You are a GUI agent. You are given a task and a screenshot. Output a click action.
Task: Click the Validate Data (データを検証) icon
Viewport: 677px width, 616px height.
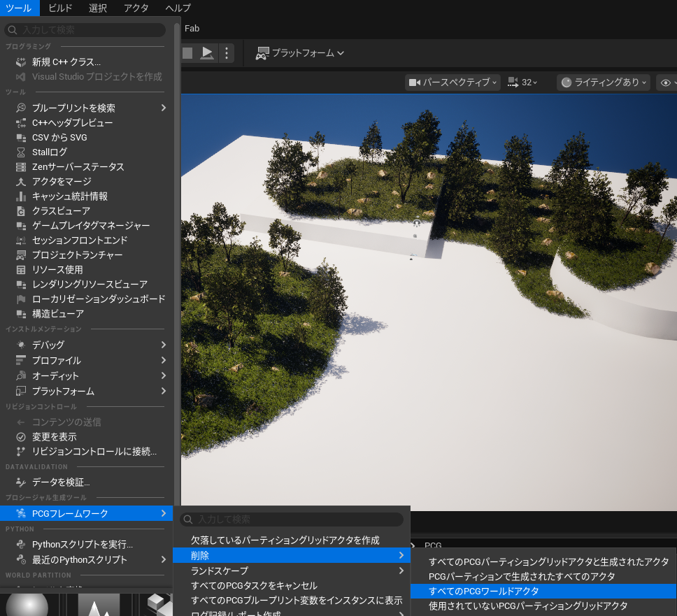click(21, 482)
